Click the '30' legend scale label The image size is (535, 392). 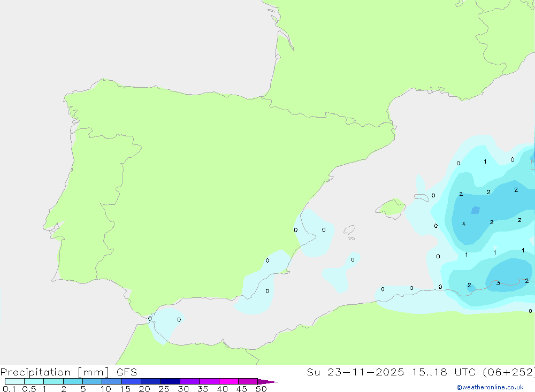pyautogui.click(x=183, y=389)
